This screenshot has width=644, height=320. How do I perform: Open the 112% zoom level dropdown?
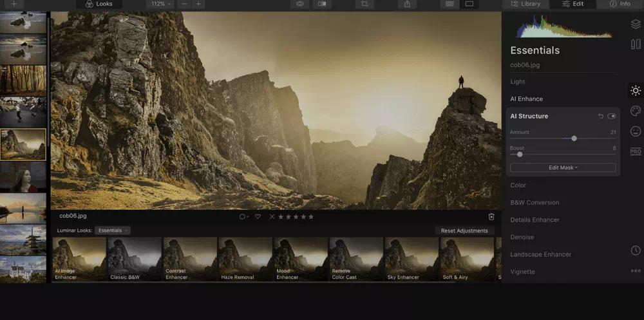[x=160, y=4]
